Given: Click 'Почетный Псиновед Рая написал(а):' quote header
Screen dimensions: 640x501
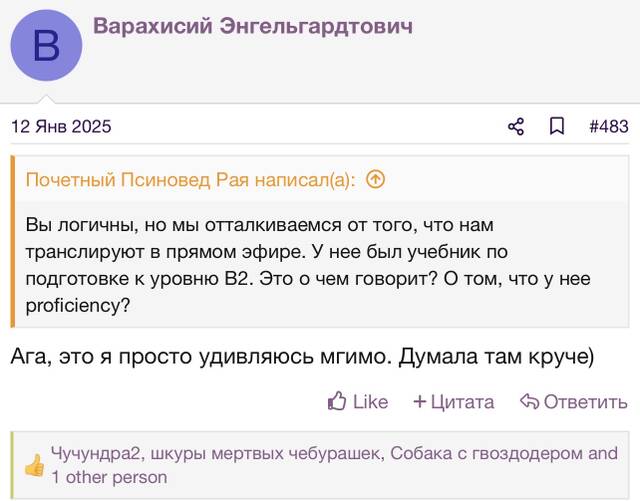Looking at the screenshot, I should [190, 180].
